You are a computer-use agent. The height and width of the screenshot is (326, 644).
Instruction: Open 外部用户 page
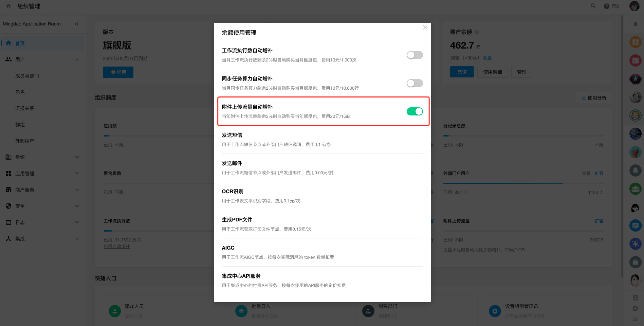[x=25, y=141]
